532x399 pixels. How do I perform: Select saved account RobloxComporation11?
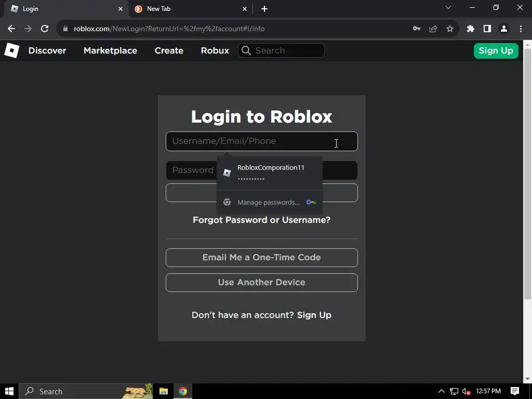point(270,172)
